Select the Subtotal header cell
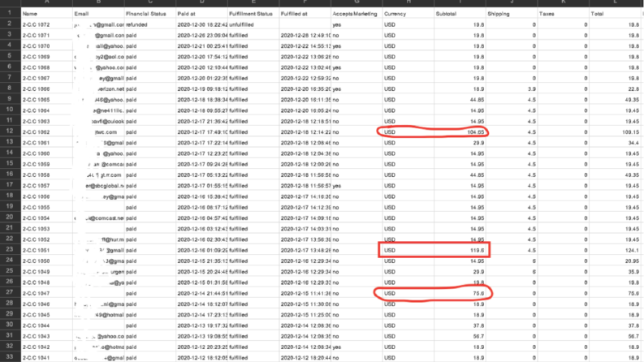 click(460, 14)
